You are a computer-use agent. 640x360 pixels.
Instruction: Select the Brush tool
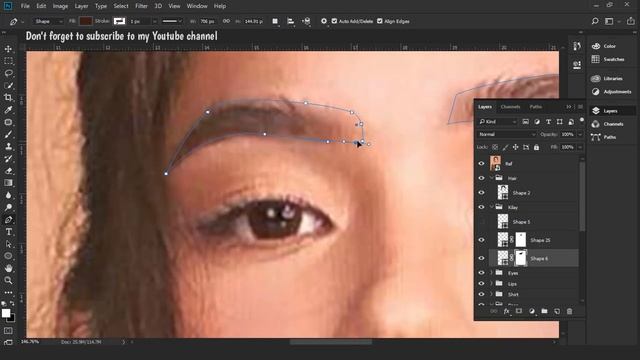tap(8, 134)
